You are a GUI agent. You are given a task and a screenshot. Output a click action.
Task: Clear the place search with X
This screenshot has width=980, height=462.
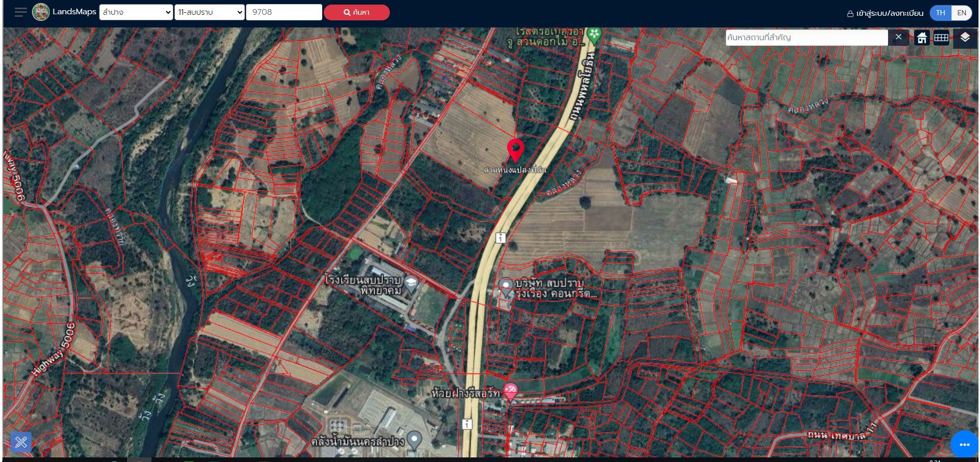pyautogui.click(x=898, y=37)
